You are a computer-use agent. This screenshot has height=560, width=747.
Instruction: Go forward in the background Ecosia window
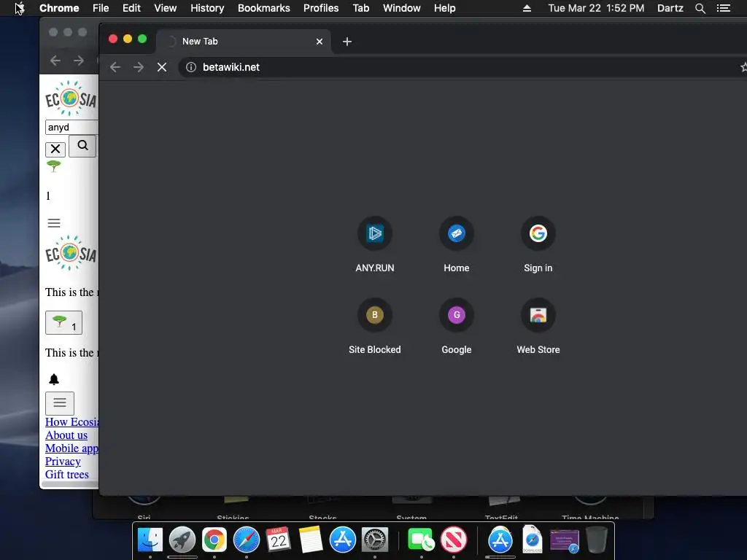79,61
